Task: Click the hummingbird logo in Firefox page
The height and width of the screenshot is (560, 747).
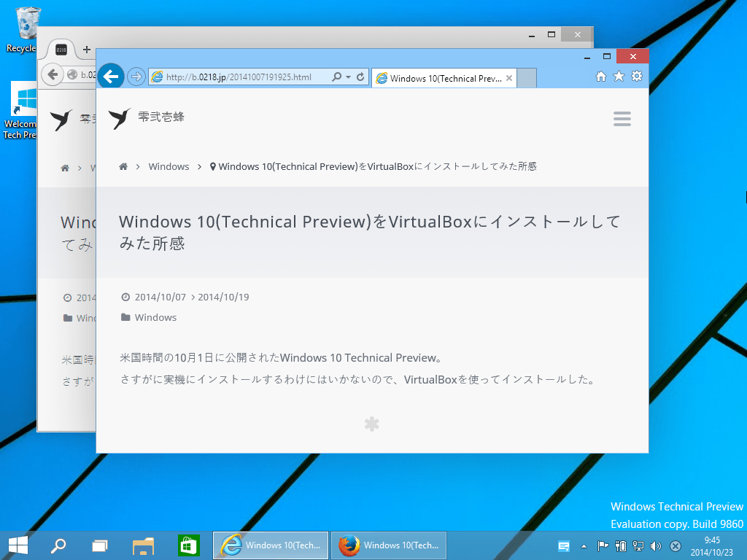Action: pyautogui.click(x=61, y=120)
